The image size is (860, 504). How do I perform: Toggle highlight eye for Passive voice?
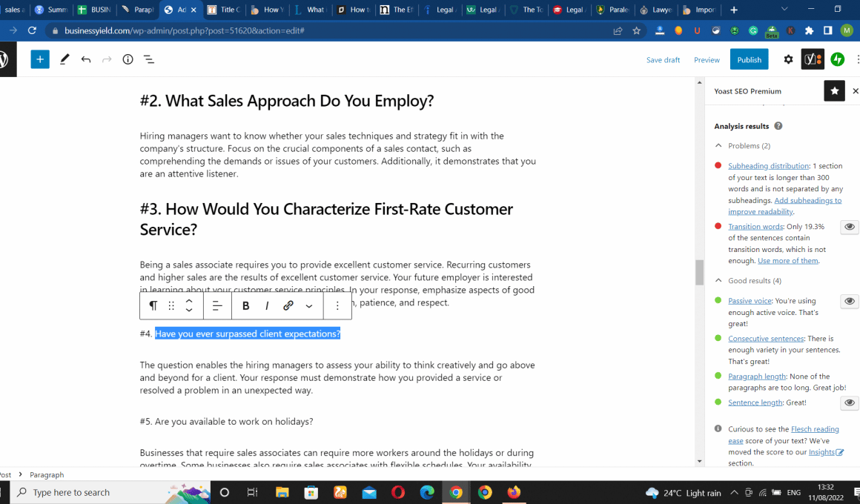pyautogui.click(x=850, y=301)
